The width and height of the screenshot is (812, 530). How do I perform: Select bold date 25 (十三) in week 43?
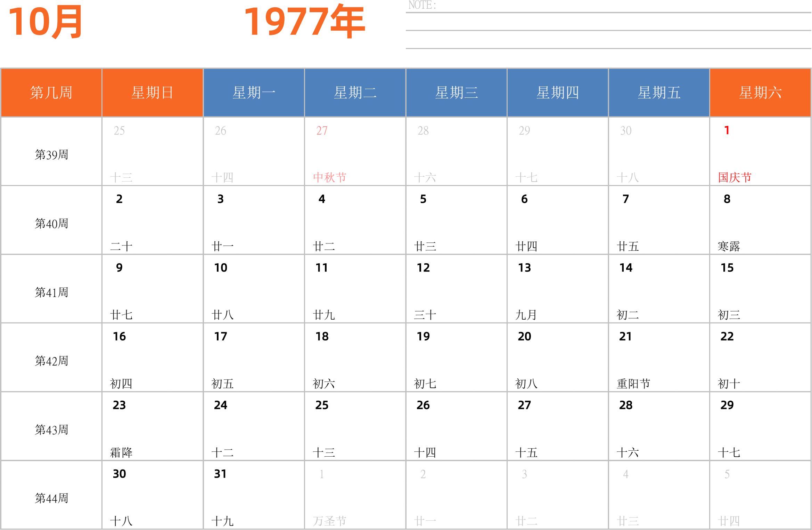322,405
